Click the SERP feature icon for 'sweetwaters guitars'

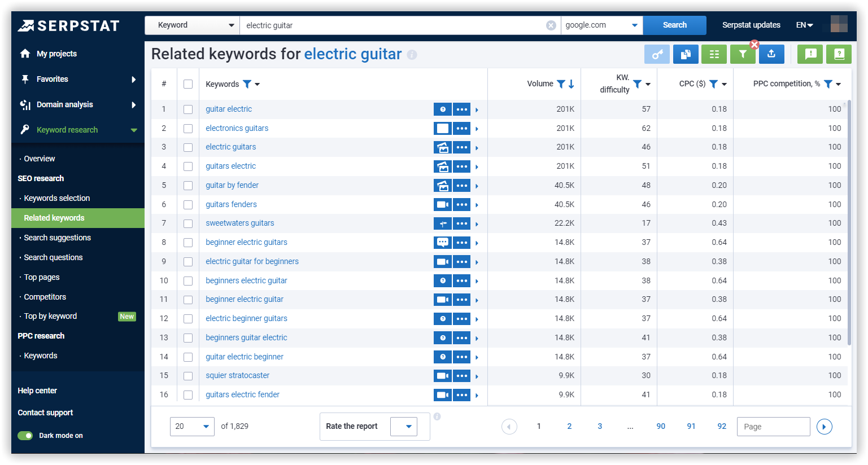pyautogui.click(x=443, y=223)
